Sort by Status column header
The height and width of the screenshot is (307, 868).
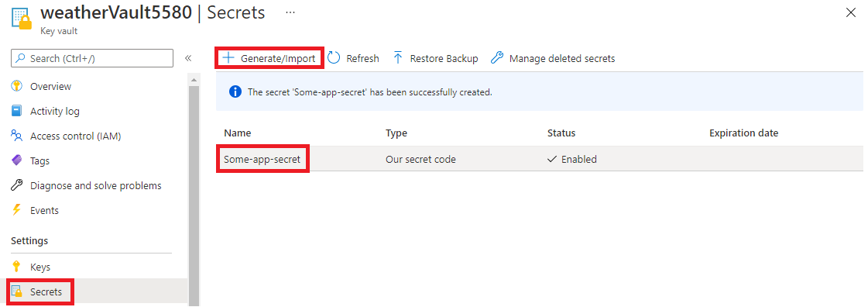(x=561, y=133)
